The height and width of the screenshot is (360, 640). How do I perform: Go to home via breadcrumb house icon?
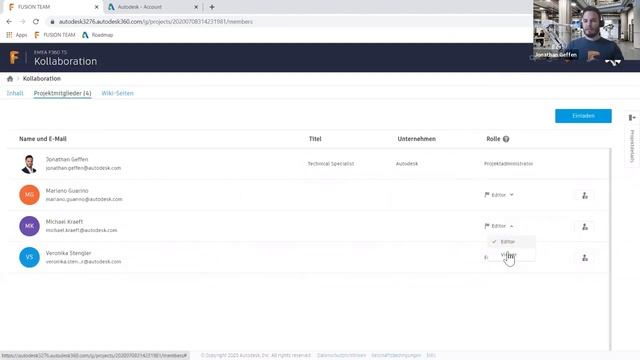tap(10, 79)
